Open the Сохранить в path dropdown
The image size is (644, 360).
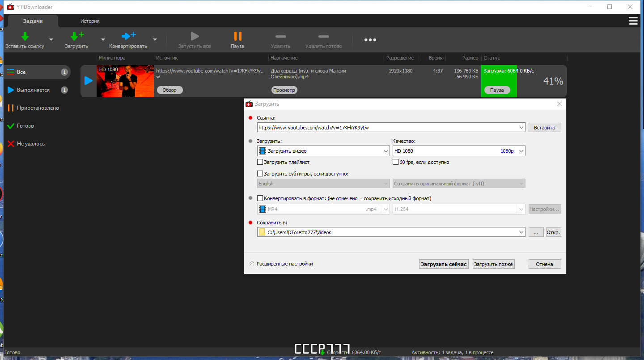521,232
